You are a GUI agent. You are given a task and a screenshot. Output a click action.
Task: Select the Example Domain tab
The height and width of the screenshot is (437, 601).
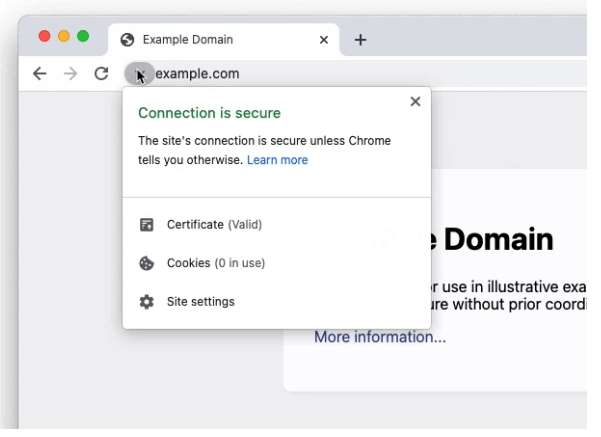pyautogui.click(x=200, y=40)
